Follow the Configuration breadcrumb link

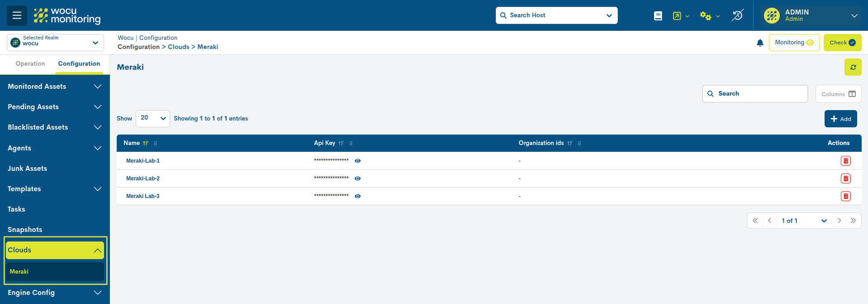138,47
